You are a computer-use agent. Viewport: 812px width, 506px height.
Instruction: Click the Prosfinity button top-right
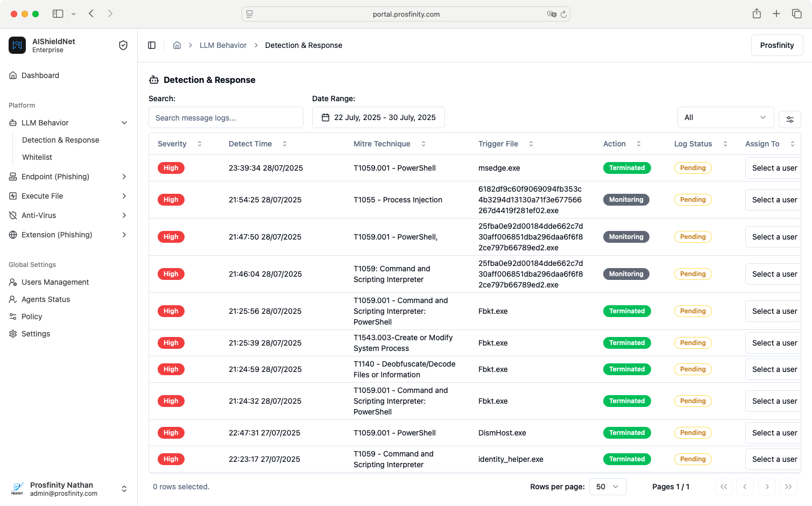point(776,45)
